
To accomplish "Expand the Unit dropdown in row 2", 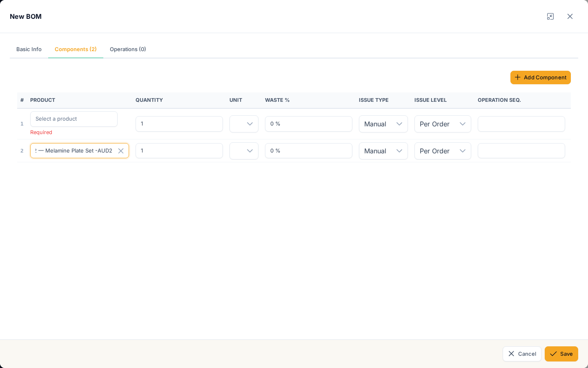I will (244, 151).
